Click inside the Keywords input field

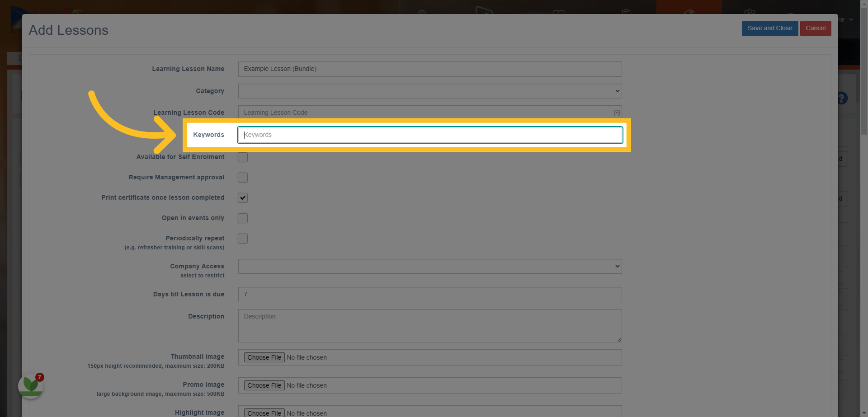coord(430,135)
